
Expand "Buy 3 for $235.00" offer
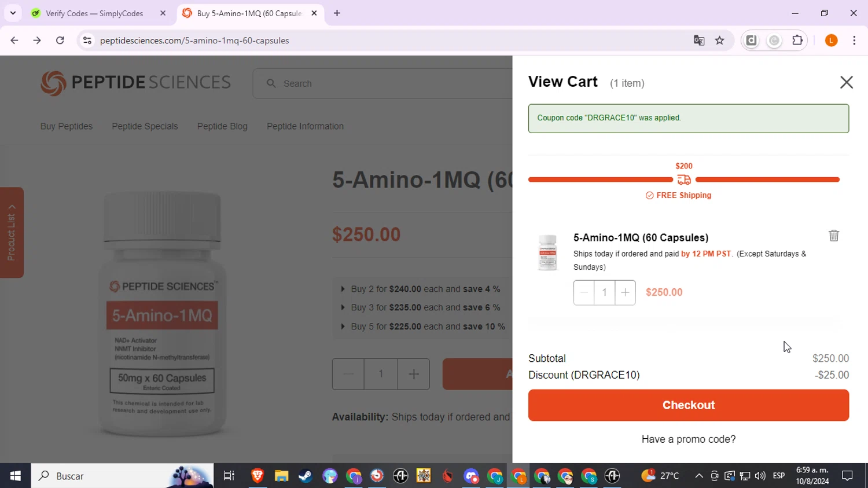point(421,307)
